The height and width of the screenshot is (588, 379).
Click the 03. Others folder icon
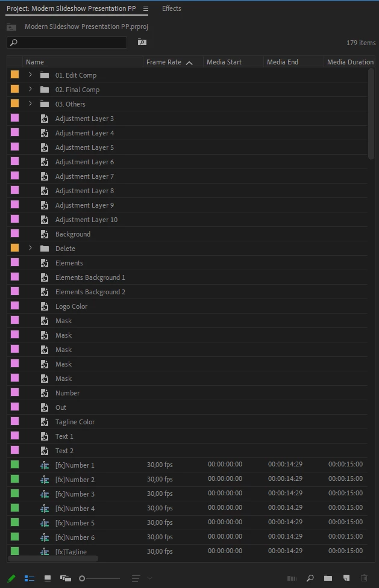pyautogui.click(x=45, y=104)
